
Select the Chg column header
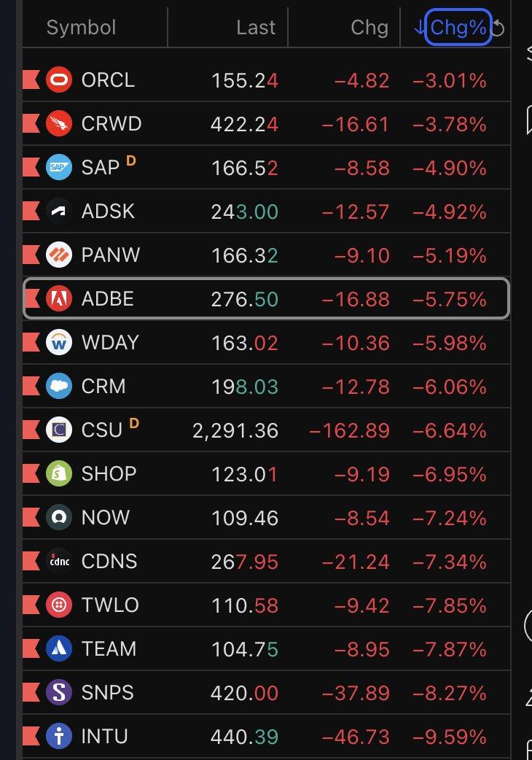coord(369,28)
